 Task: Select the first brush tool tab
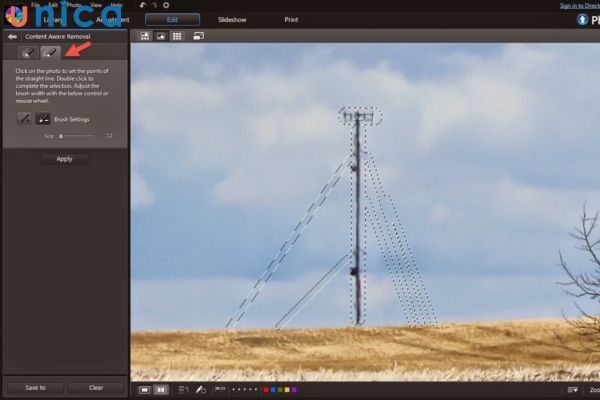click(x=29, y=53)
